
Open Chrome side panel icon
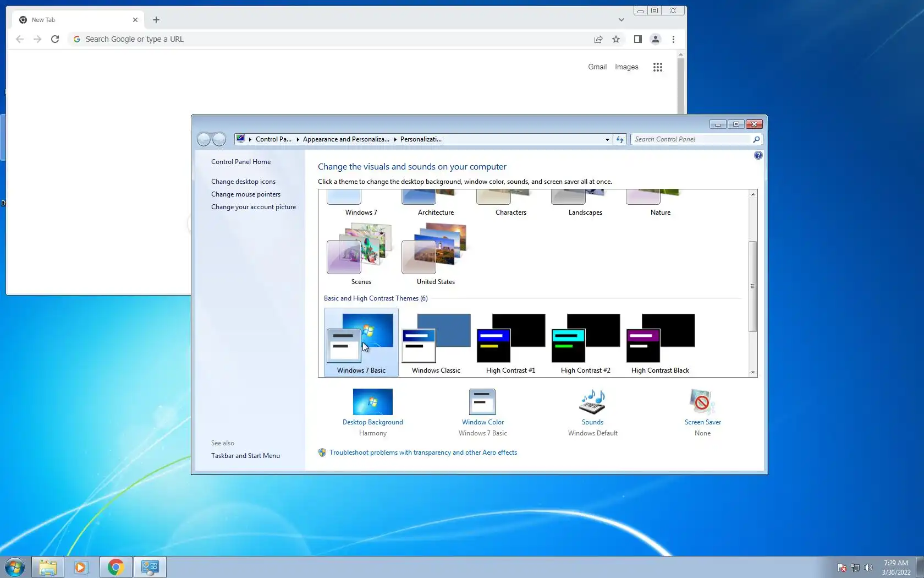tap(638, 39)
